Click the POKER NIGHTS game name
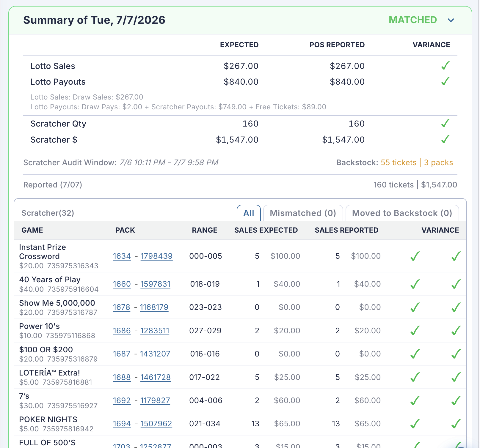The image size is (480, 448). coord(48,419)
